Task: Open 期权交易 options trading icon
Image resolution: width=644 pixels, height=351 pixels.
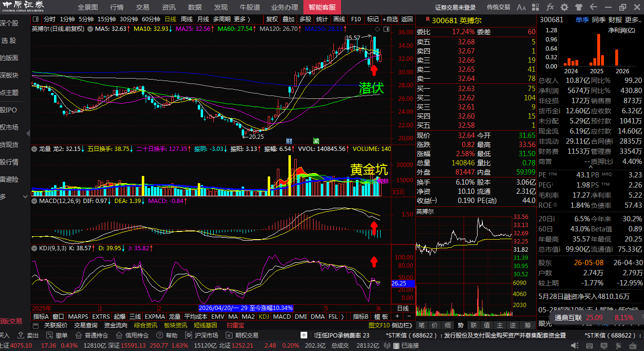Action: pos(229,335)
